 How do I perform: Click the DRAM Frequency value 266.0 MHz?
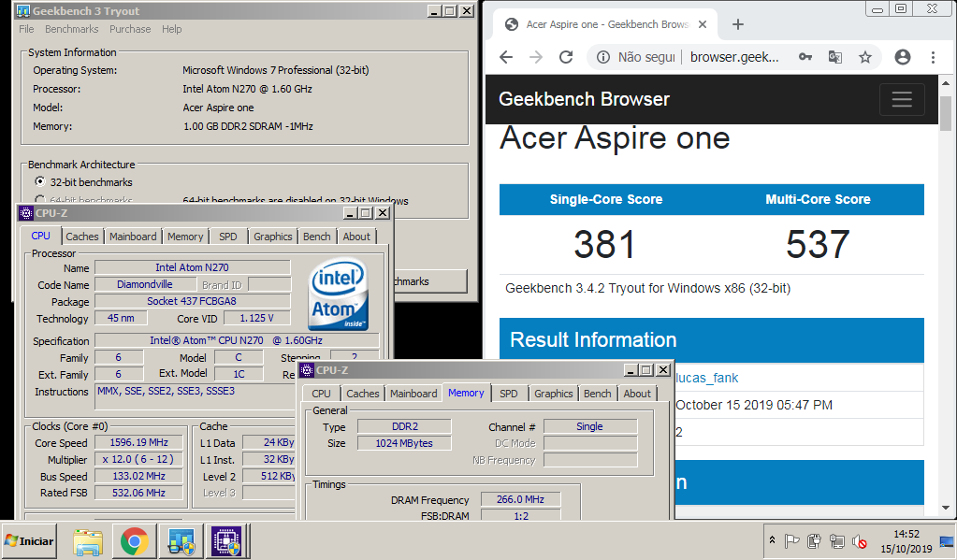coord(520,499)
